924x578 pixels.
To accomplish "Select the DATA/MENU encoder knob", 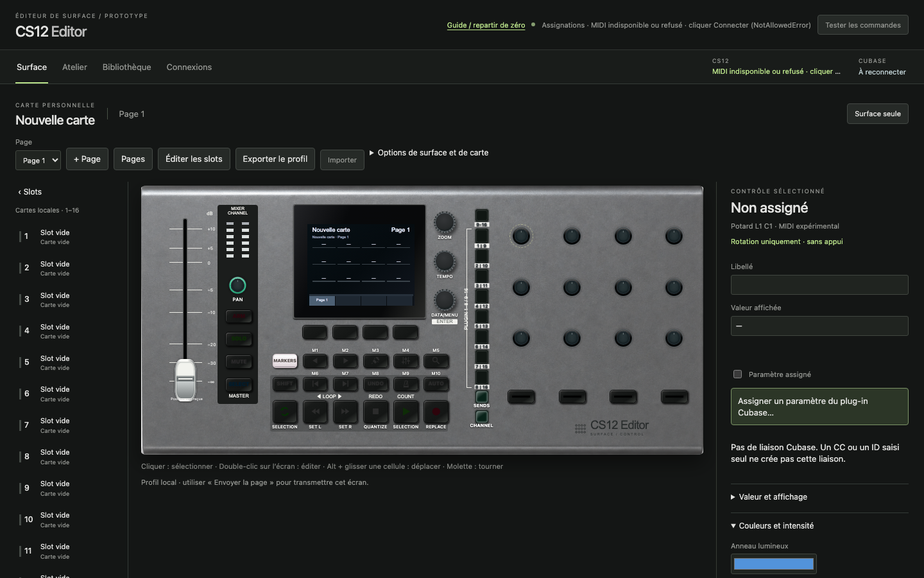I will tap(445, 300).
